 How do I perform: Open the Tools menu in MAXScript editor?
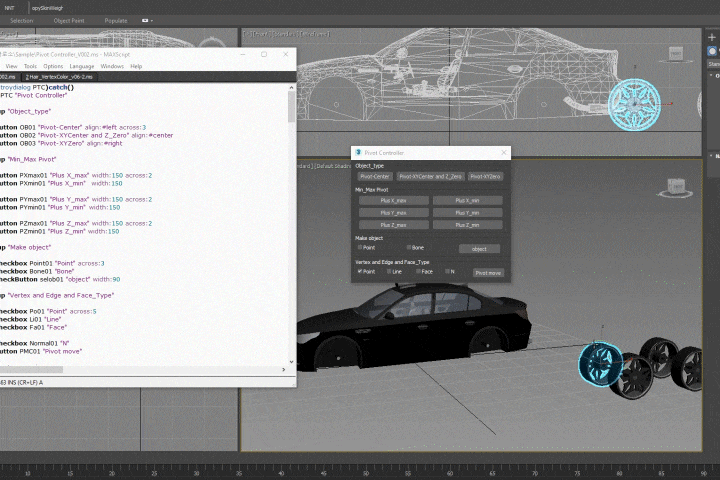[30, 66]
